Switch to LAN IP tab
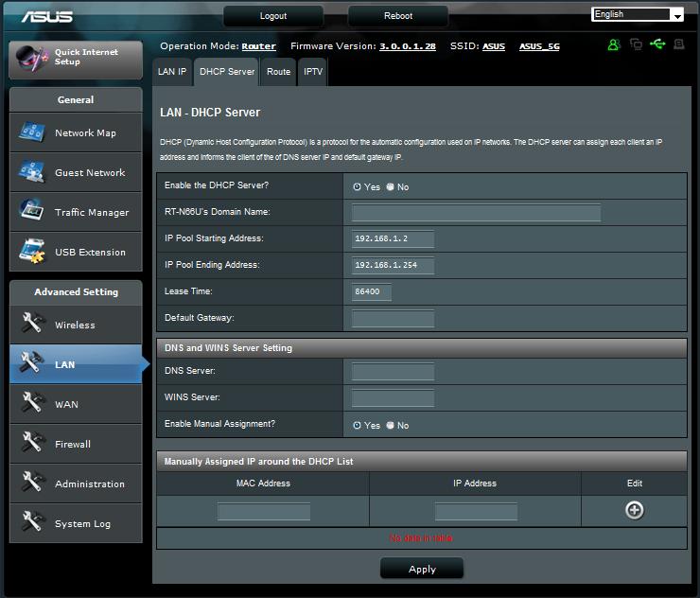Image resolution: width=700 pixels, height=598 pixels. coord(172,72)
